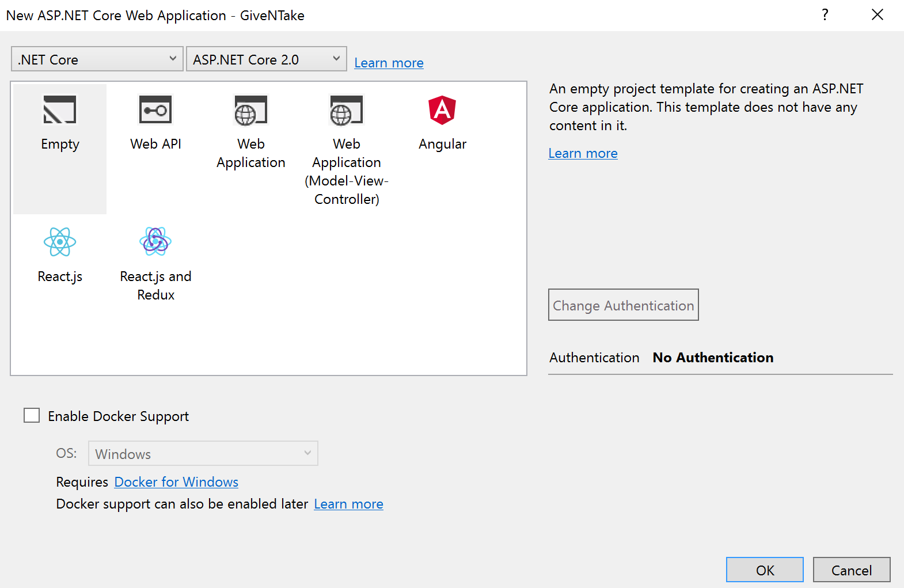
Task: Open the .NET Core framework dropdown
Action: (x=97, y=59)
